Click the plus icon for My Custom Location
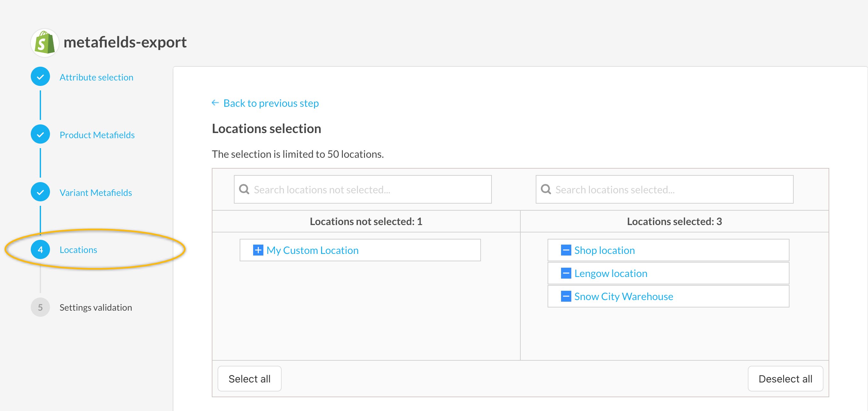Viewport: 868px width, 411px height. [258, 250]
